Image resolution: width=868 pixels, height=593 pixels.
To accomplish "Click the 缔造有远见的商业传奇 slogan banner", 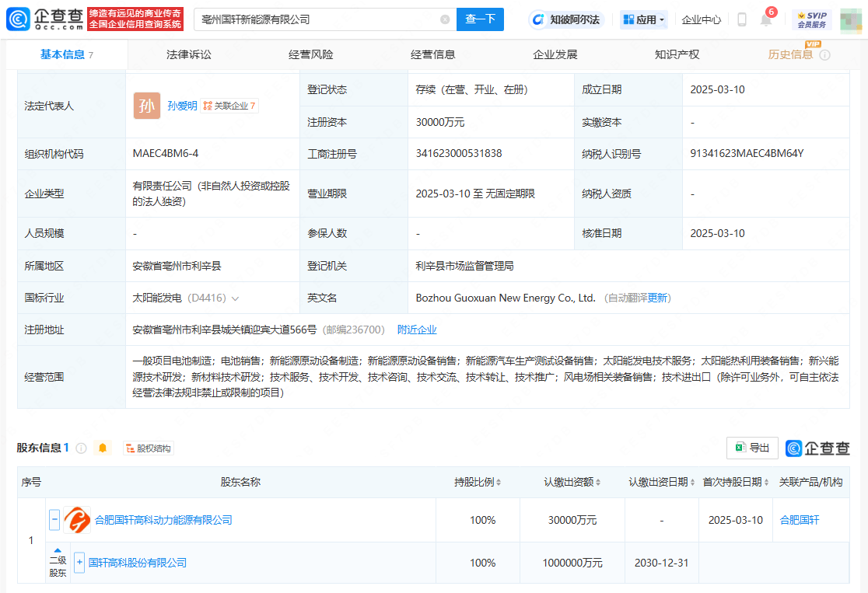I will (135, 19).
